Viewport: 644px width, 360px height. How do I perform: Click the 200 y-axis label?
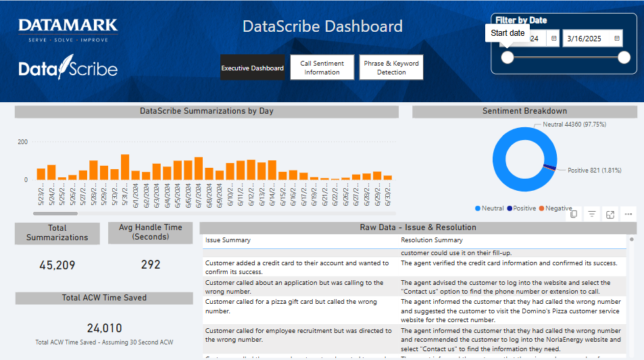pyautogui.click(x=22, y=142)
